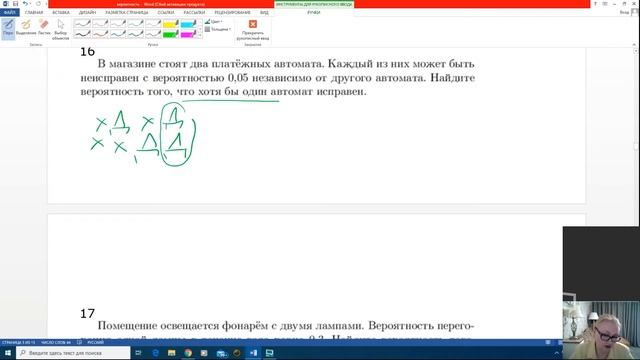Pick the black pen in bottom row
640x360 pixels.
click(82, 34)
